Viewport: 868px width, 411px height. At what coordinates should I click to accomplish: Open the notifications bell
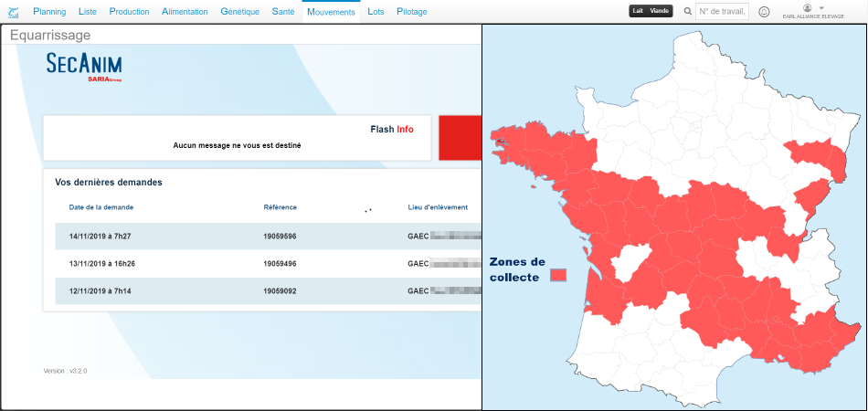pos(764,12)
